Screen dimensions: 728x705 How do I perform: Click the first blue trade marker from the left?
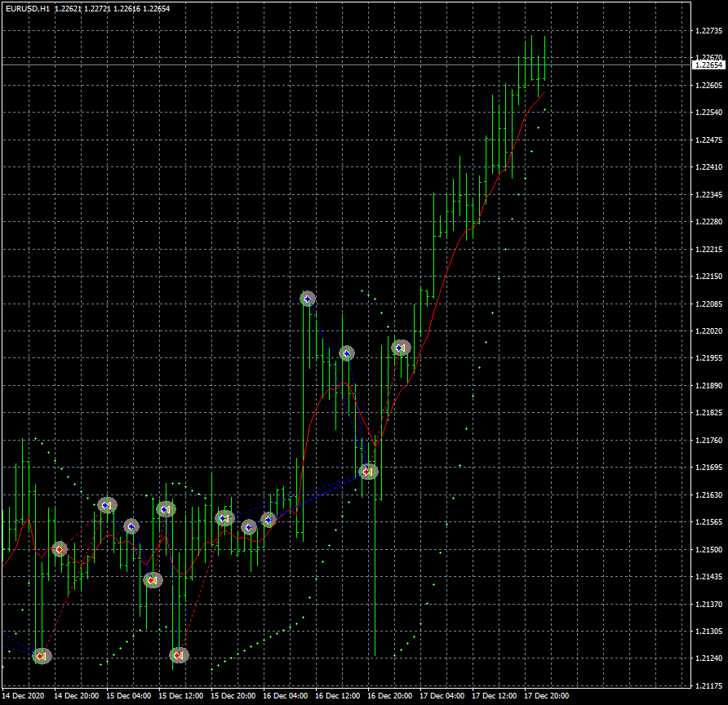107,505
